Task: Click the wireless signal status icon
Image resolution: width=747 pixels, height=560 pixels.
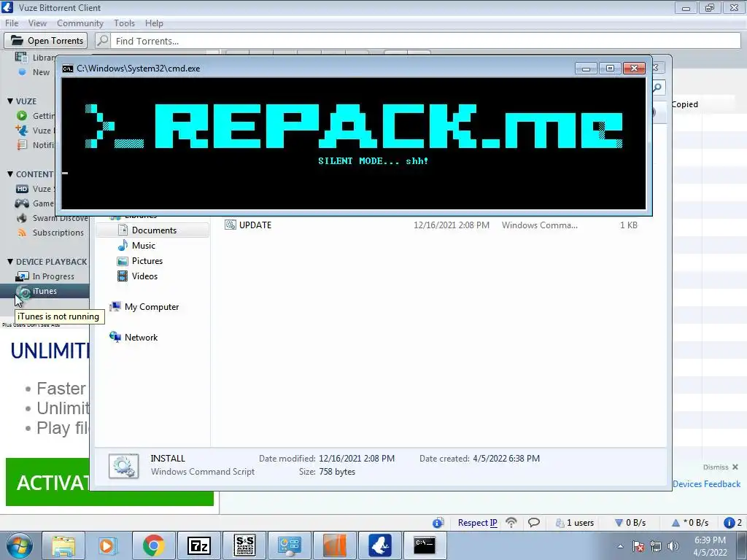Action: point(511,522)
